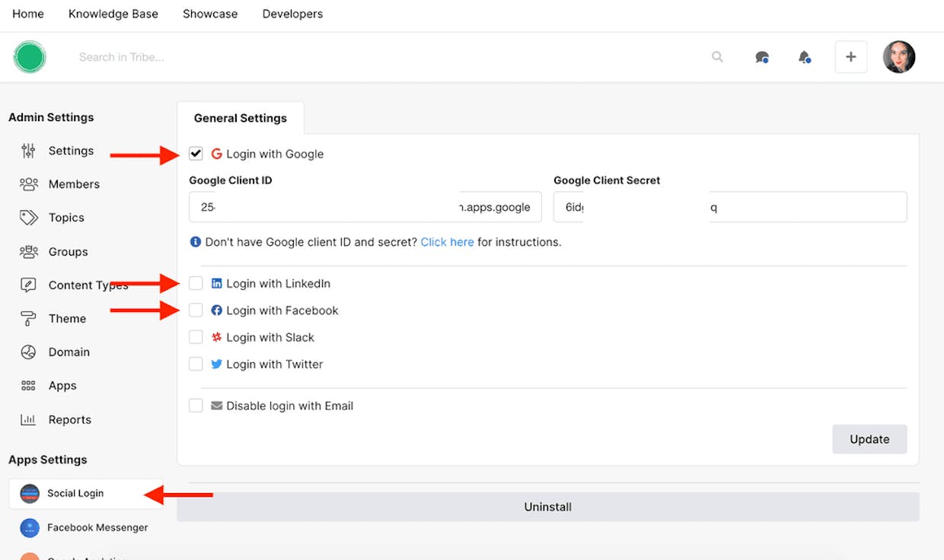Click the search magnifier icon
Viewport: 944px width, 560px height.
point(717,57)
